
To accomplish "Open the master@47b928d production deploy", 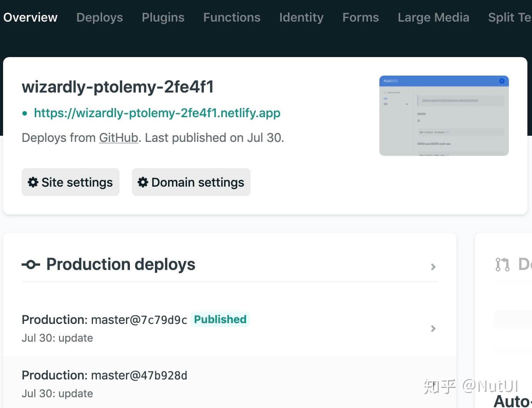I will pos(104,376).
